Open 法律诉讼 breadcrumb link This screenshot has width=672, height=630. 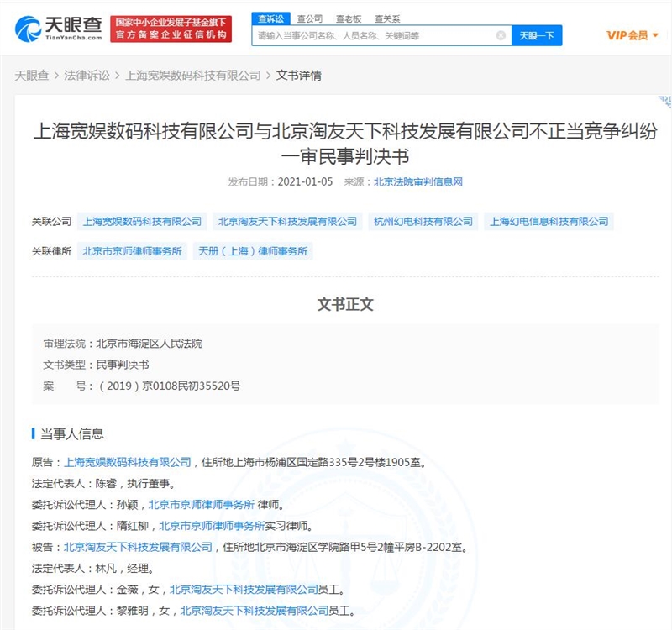[87, 76]
